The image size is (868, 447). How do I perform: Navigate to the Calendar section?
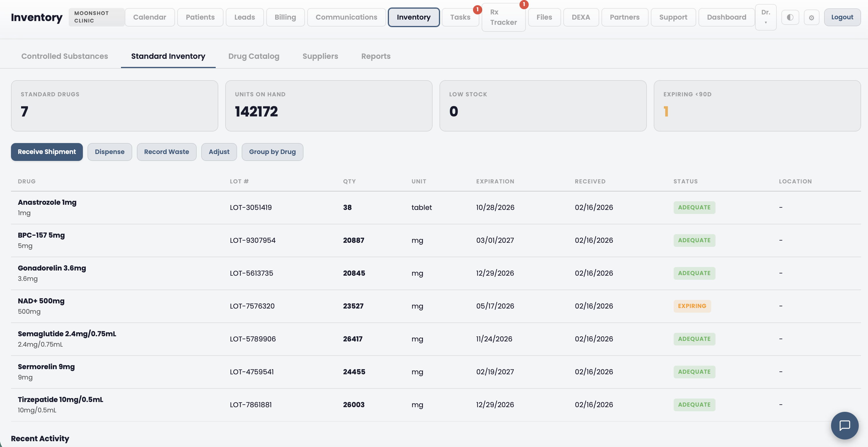pyautogui.click(x=150, y=17)
